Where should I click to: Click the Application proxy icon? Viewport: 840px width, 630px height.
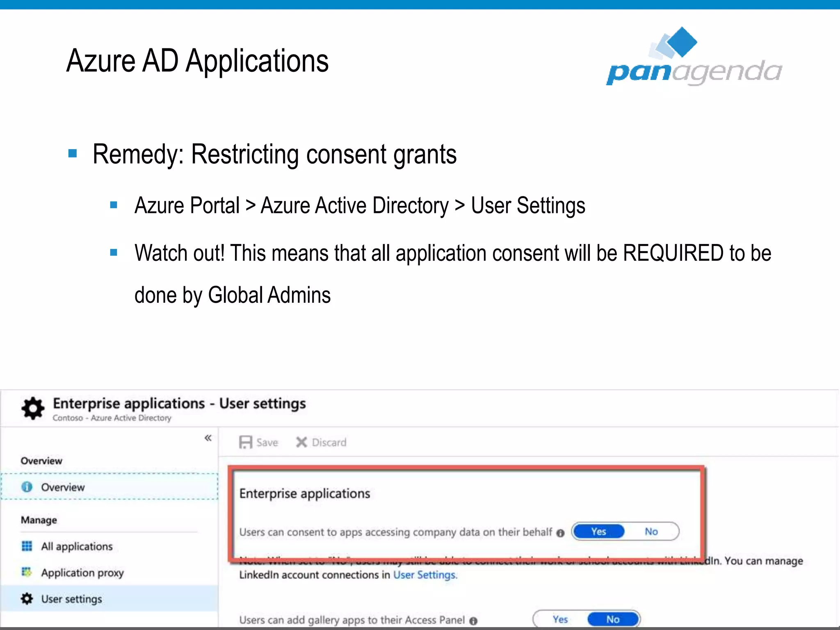(x=27, y=572)
